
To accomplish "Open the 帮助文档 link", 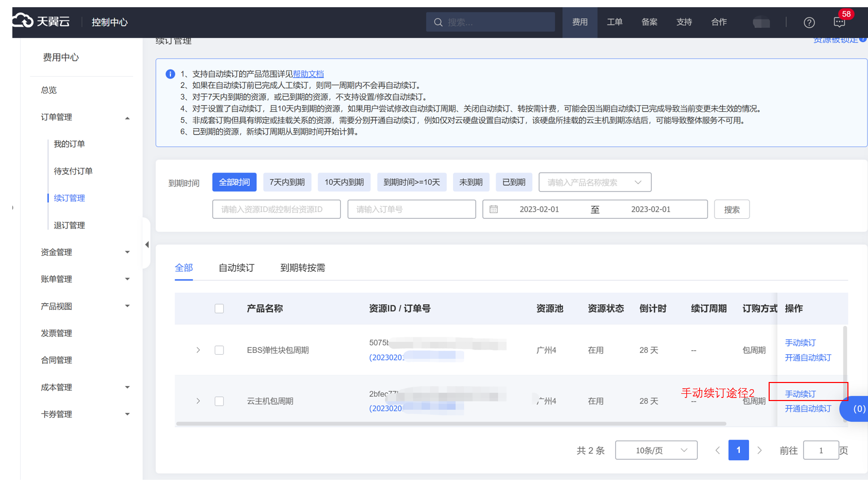I will (308, 74).
